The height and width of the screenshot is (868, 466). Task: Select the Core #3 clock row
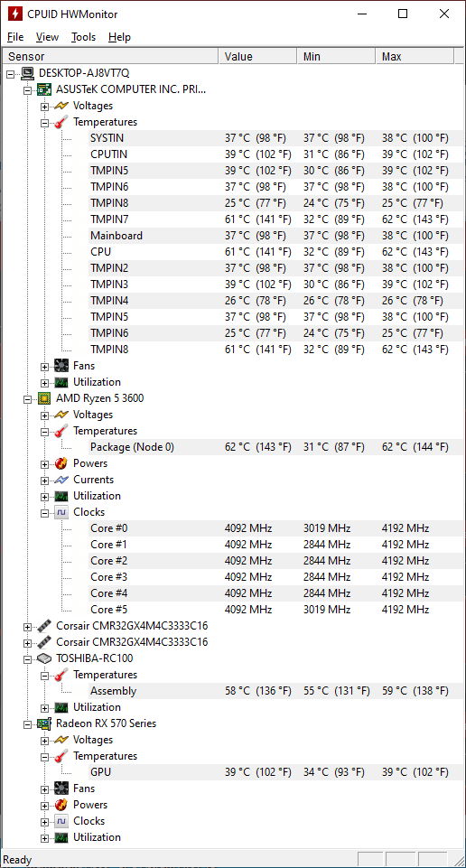276,577
